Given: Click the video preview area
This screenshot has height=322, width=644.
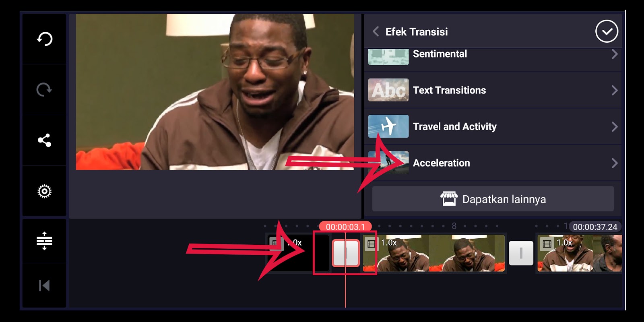Looking at the screenshot, I should pyautogui.click(x=215, y=92).
